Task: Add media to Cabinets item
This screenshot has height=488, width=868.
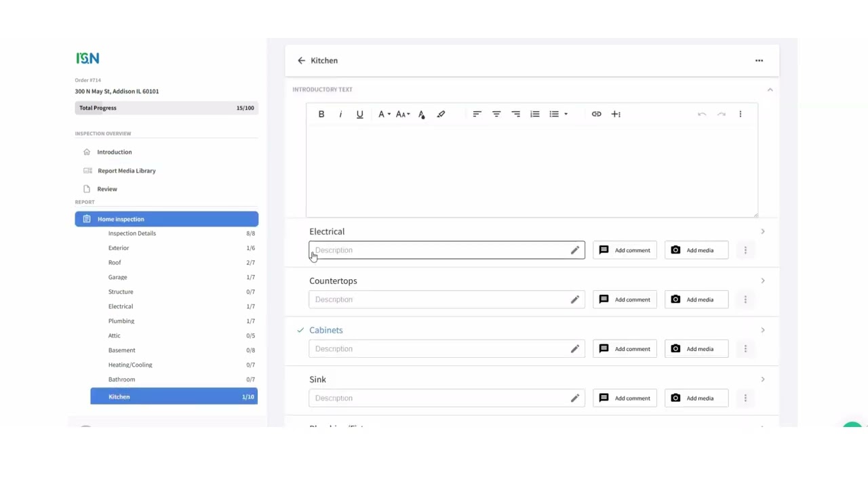Action: [x=696, y=349]
